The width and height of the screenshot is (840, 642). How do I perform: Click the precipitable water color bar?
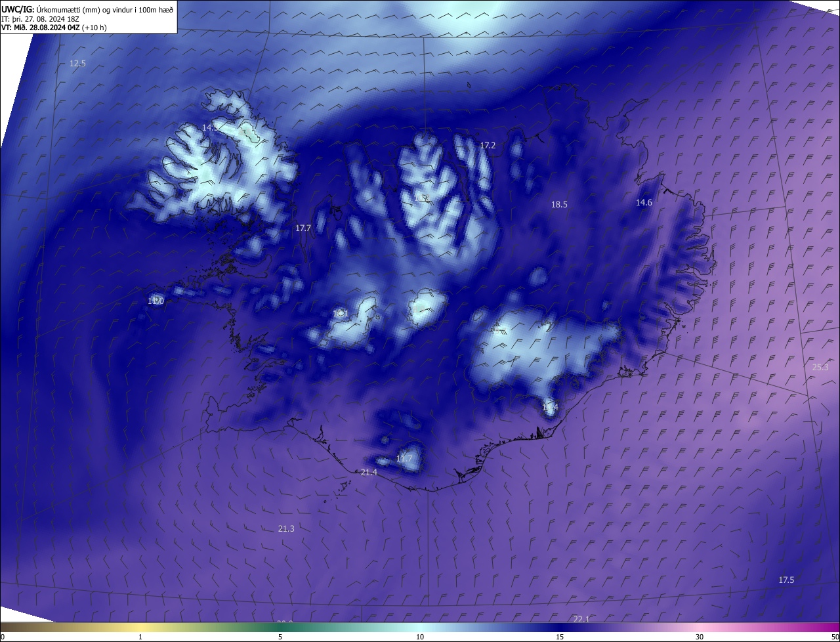coord(420,628)
